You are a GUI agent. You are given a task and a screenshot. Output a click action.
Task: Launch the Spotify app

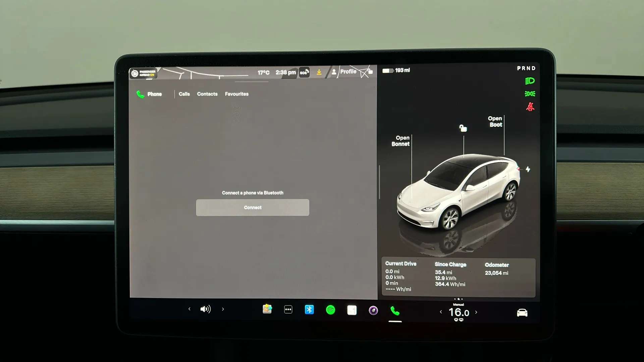tap(330, 310)
